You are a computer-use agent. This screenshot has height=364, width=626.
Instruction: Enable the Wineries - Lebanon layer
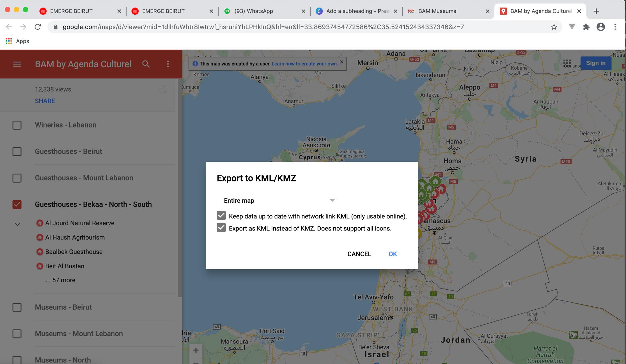pos(17,125)
